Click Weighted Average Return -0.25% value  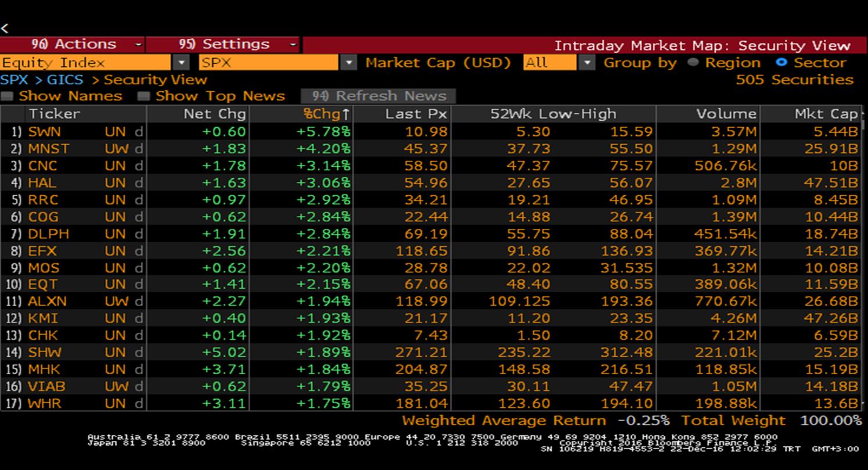point(643,421)
